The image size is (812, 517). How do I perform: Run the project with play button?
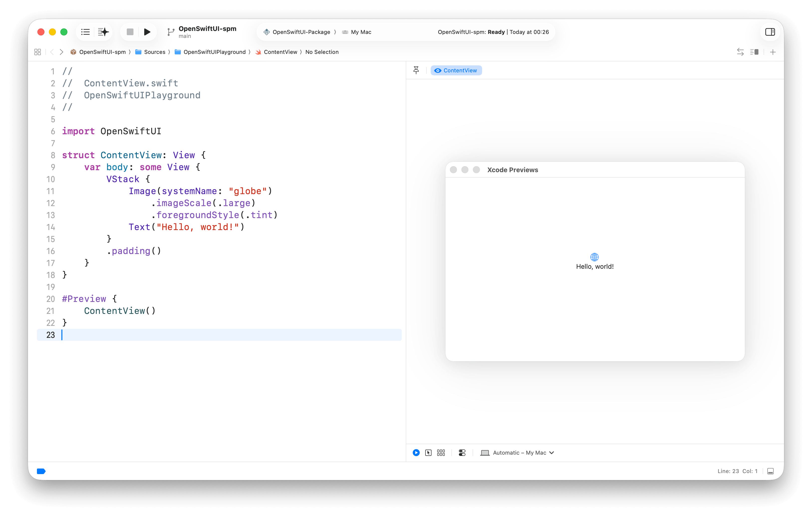[147, 32]
